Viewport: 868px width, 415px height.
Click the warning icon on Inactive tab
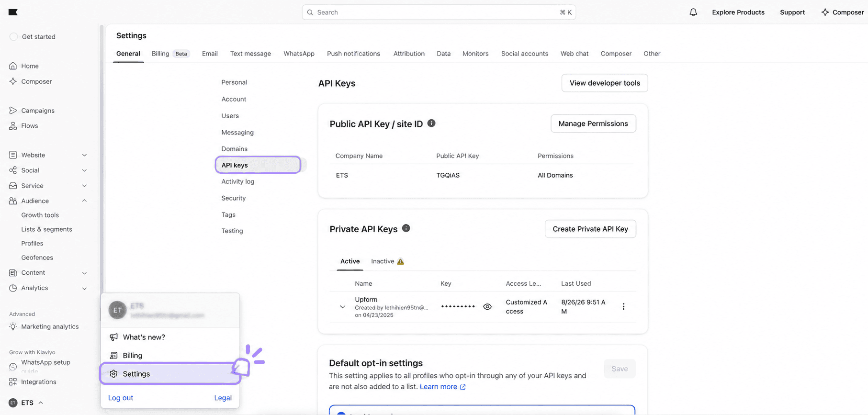(401, 261)
